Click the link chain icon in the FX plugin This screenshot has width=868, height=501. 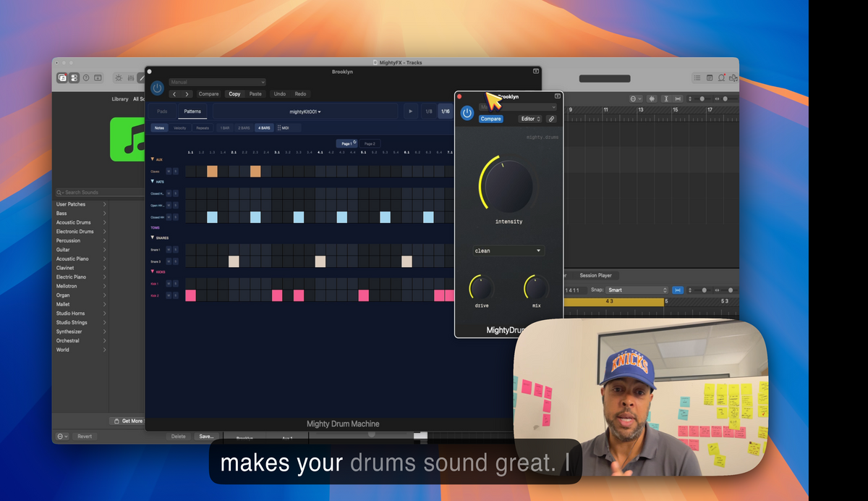(x=551, y=119)
